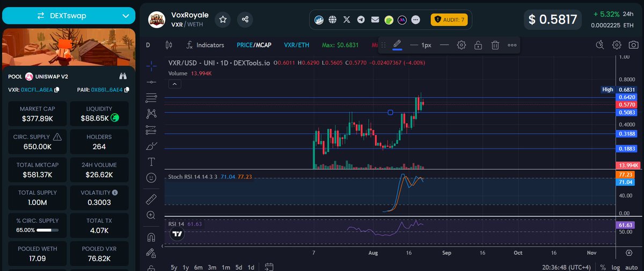Select the horizontal line drawing tool
The width and height of the screenshot is (644, 271).
[151, 82]
